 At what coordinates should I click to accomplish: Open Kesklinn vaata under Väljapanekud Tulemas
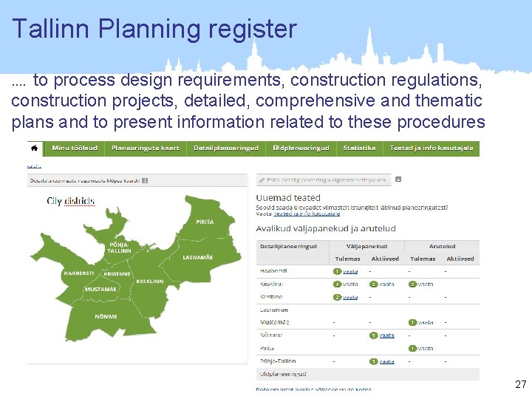350,284
